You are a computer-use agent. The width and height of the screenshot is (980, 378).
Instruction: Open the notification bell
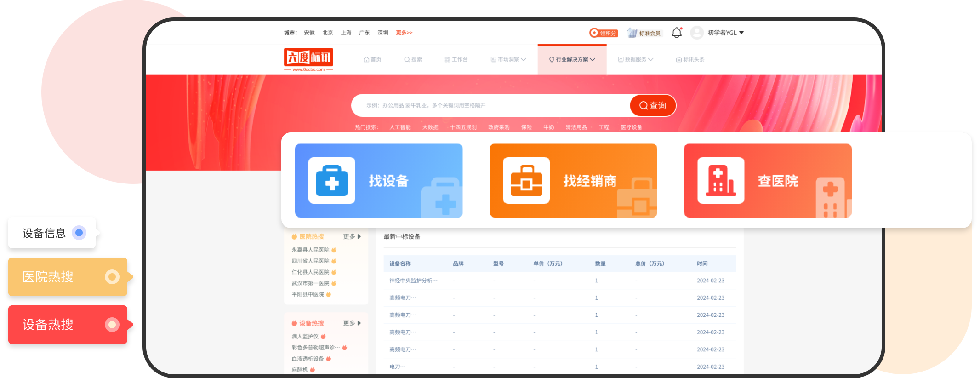(677, 33)
